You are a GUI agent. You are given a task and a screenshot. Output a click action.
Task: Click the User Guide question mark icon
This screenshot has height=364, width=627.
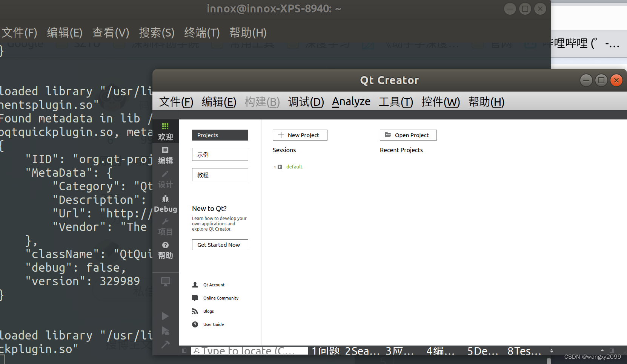[x=195, y=324]
